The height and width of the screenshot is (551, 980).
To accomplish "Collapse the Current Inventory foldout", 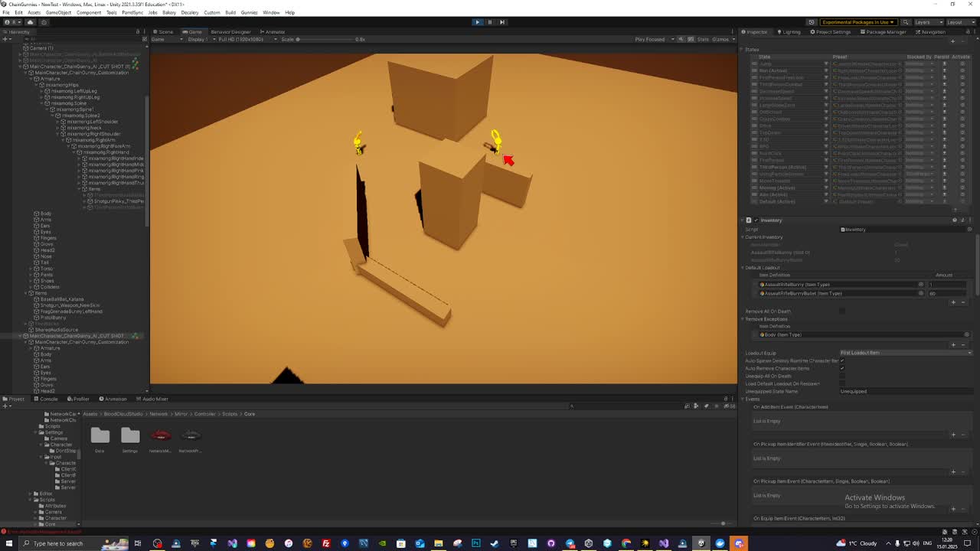I will [742, 237].
